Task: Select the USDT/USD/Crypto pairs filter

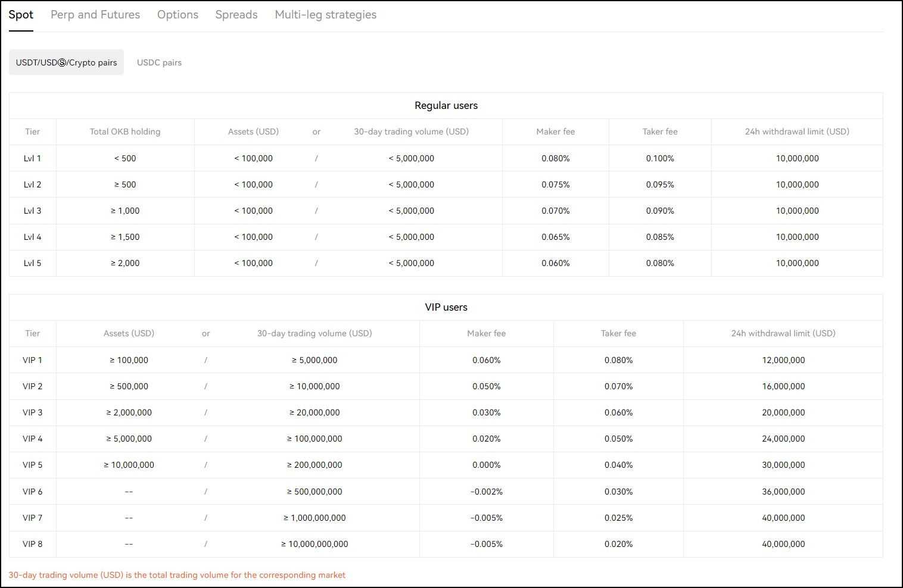Action: click(66, 62)
